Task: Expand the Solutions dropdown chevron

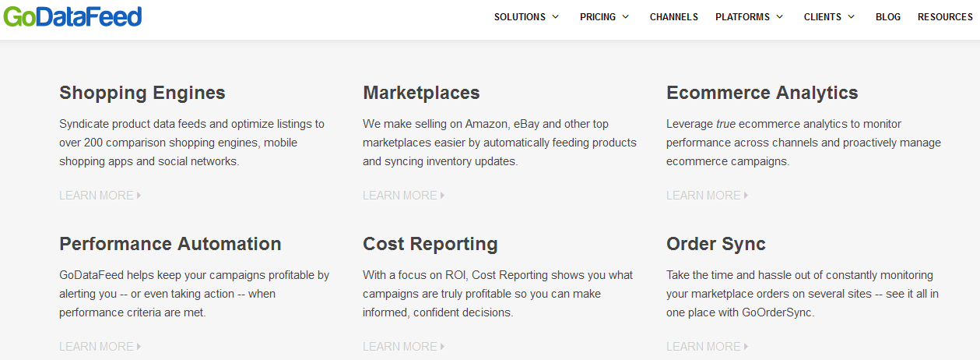Action: click(x=555, y=16)
